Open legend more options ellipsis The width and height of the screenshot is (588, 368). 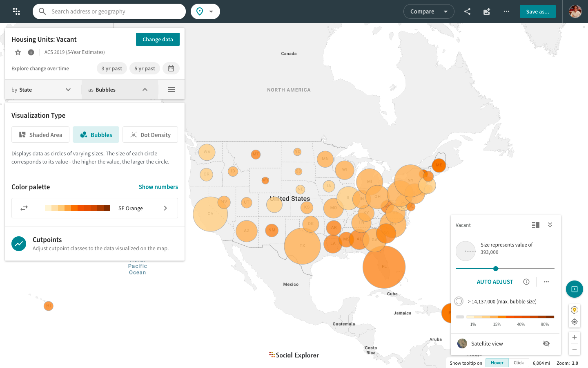[546, 282]
